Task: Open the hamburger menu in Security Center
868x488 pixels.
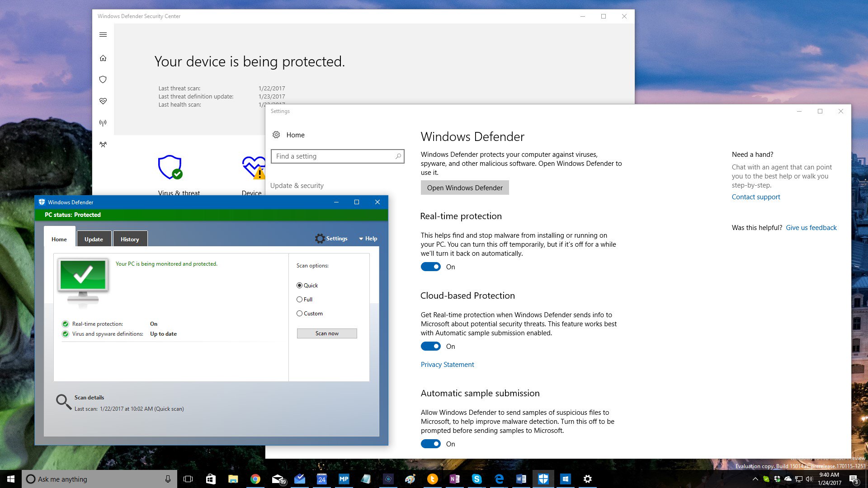Action: [x=103, y=35]
